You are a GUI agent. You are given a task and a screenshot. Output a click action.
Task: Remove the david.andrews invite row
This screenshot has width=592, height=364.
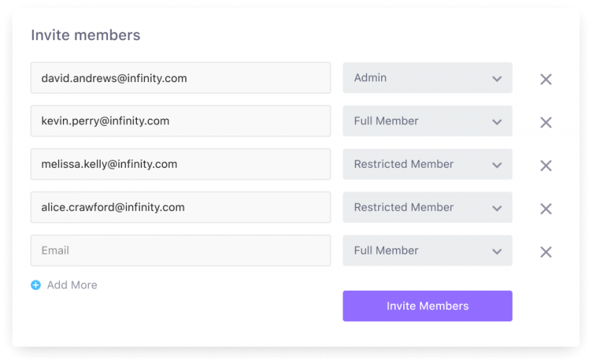pyautogui.click(x=546, y=79)
